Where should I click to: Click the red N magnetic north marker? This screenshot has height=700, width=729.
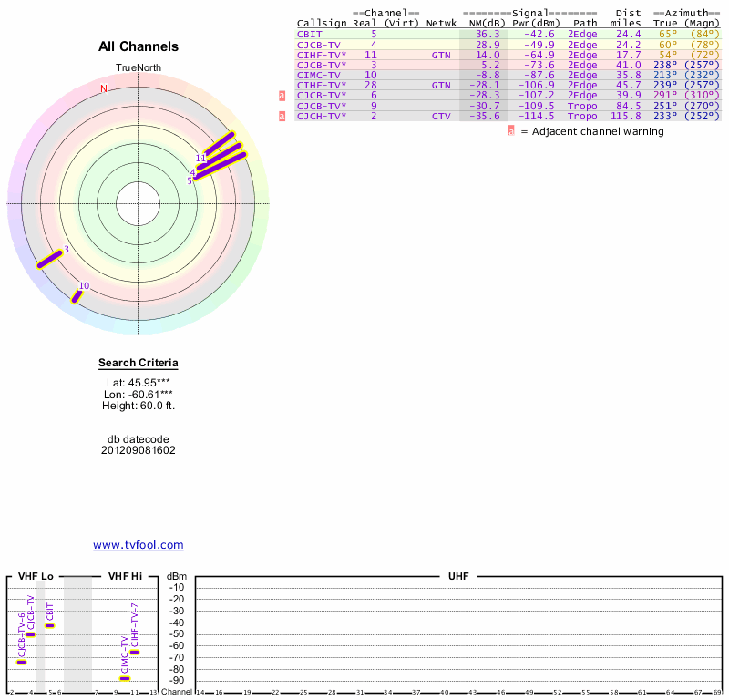104,88
